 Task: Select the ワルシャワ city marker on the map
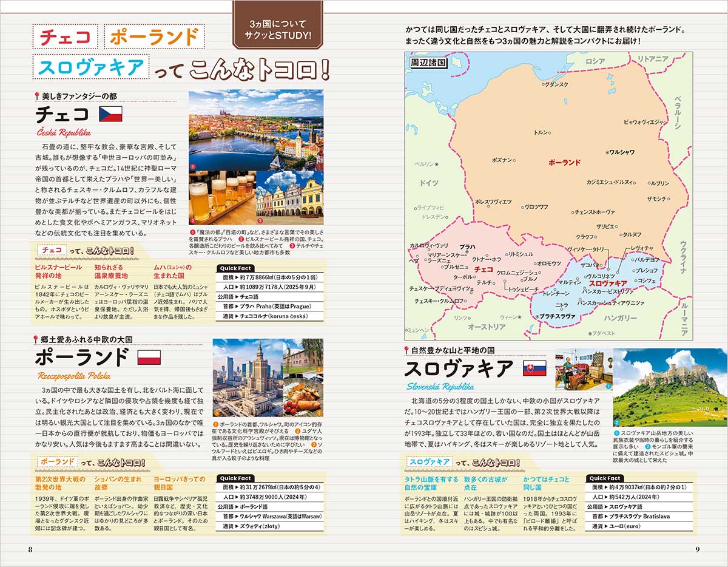click(607, 152)
